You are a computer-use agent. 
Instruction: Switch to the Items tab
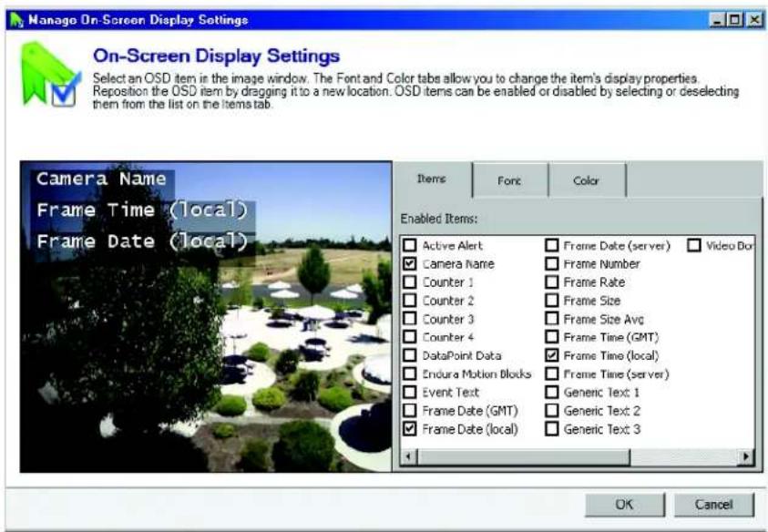point(432,179)
